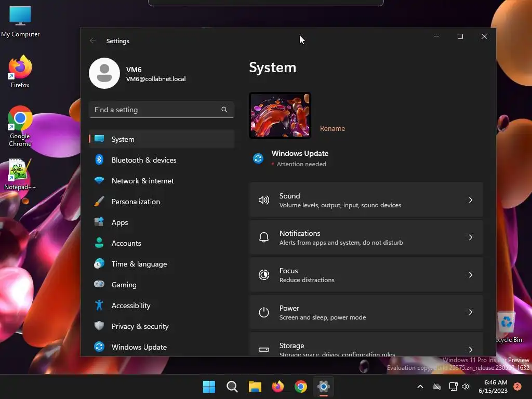
Task: Click the Find a setting field
Action: point(162,110)
